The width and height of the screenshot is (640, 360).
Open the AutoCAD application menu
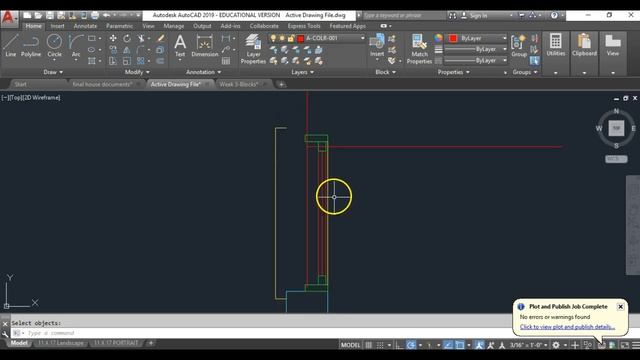point(9,18)
